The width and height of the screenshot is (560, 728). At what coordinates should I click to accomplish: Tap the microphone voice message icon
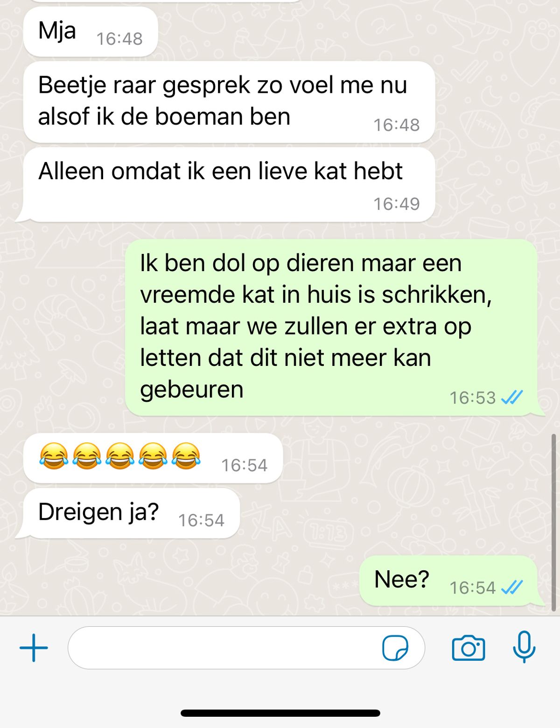[x=524, y=647]
